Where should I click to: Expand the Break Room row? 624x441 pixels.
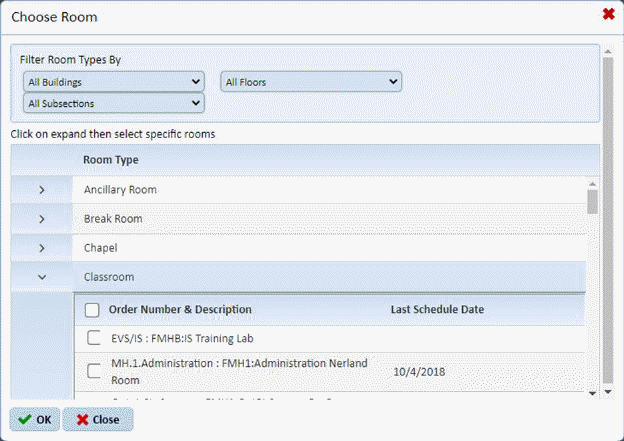[x=41, y=219]
